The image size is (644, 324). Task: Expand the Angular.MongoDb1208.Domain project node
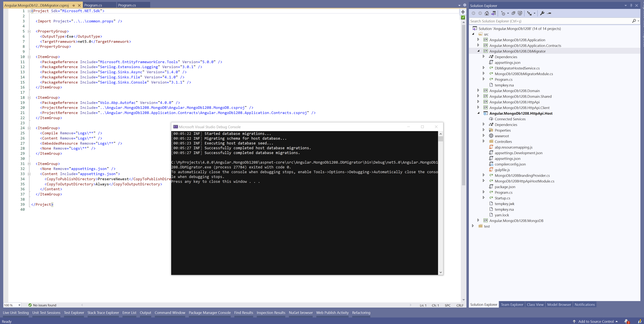478,90
